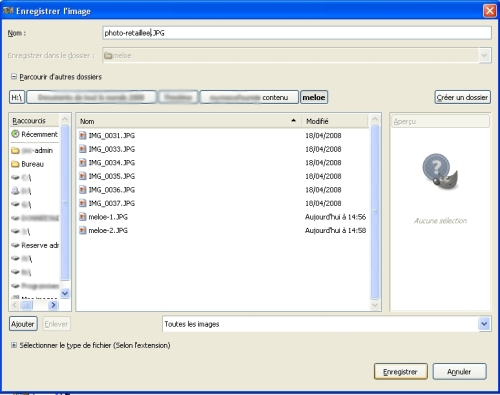
Task: Click the image icon of meloe-2.JPG
Action: (83, 230)
